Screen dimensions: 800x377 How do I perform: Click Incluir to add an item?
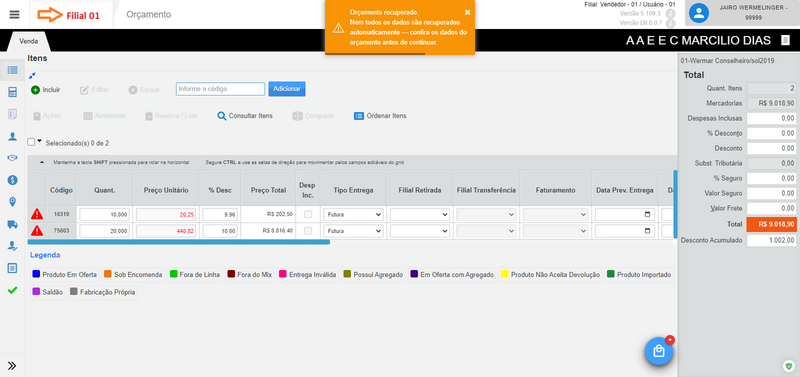[x=45, y=90]
